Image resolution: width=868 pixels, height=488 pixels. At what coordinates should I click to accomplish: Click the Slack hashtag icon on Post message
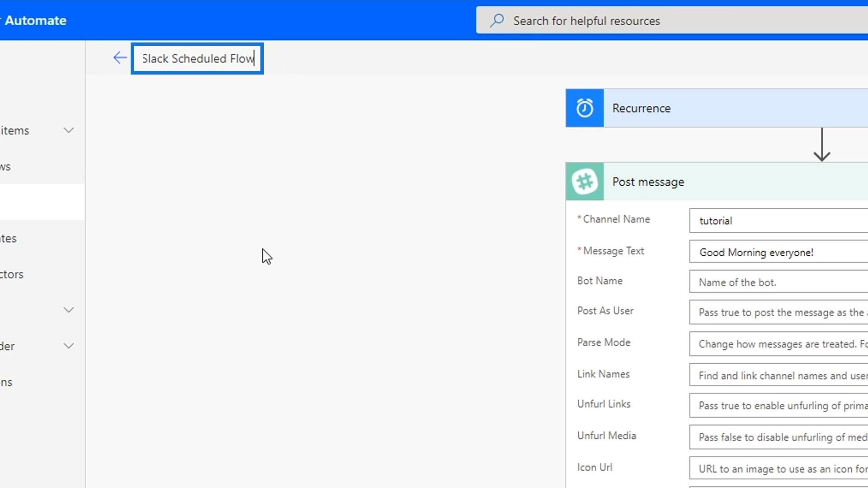click(x=585, y=182)
